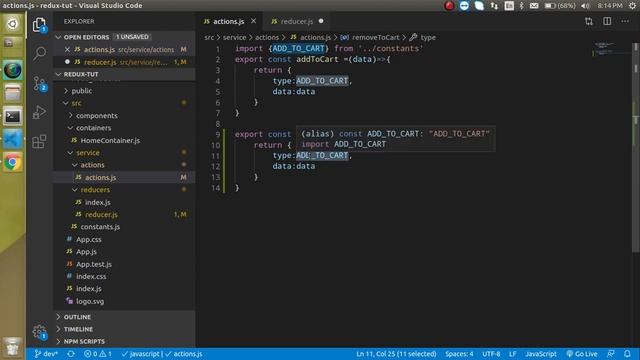Screen dimensions: 640x360
Task: Open the Extensions view
Action: pos(39,142)
